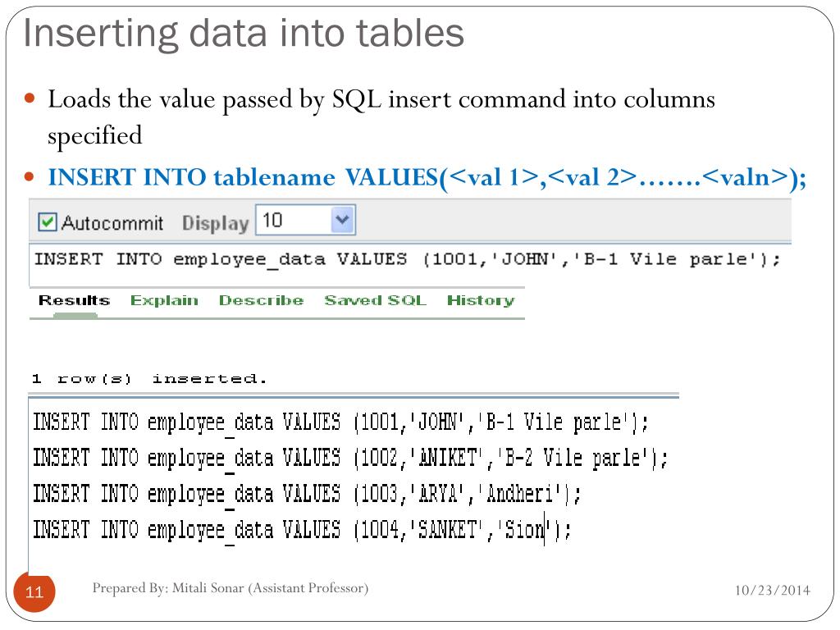840x630 pixels.
Task: Select the Describe tab
Action: pyautogui.click(x=261, y=300)
